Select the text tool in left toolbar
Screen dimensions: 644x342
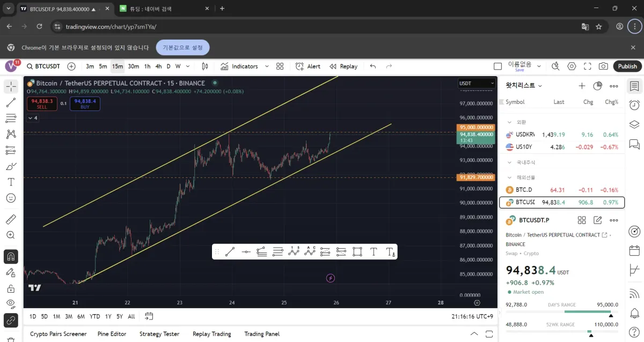[x=11, y=182]
